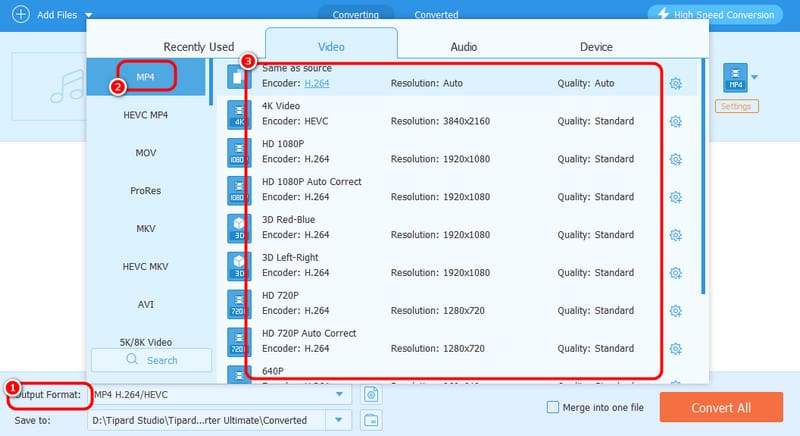Click the 3D Left-Right preset icon
Viewport: 800px width, 436px height.
[x=239, y=266]
